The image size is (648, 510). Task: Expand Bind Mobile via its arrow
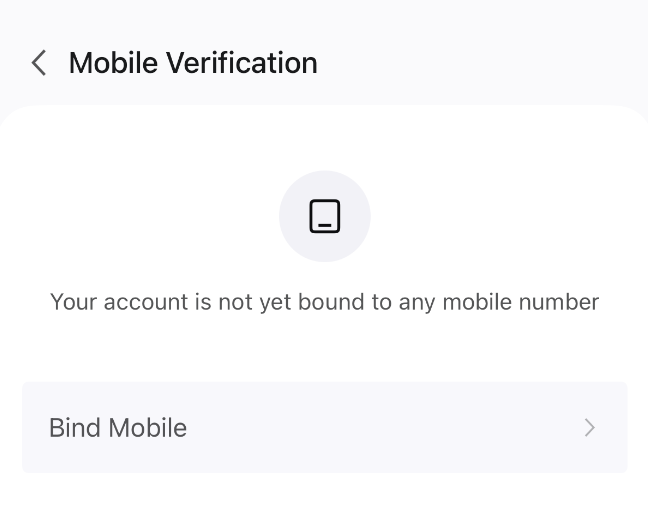click(x=590, y=427)
